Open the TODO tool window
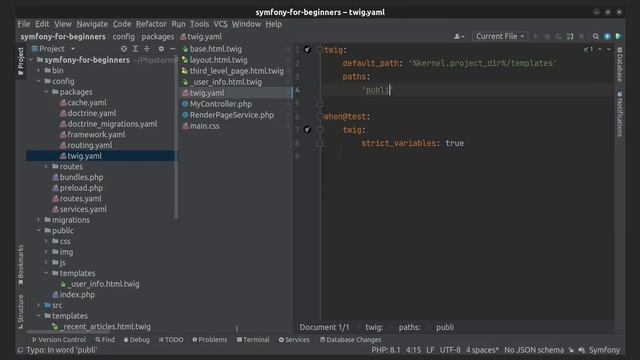 pos(171,340)
